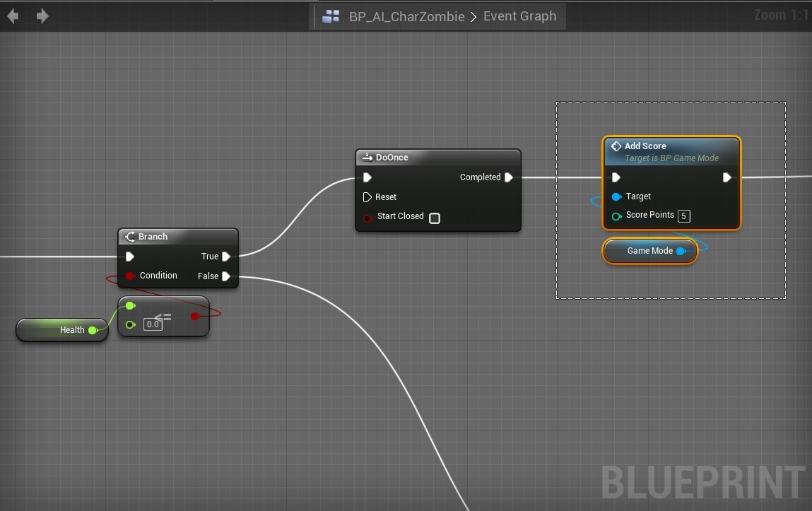This screenshot has height=511, width=812.
Task: Select the DoOnce node header
Action: 392,158
